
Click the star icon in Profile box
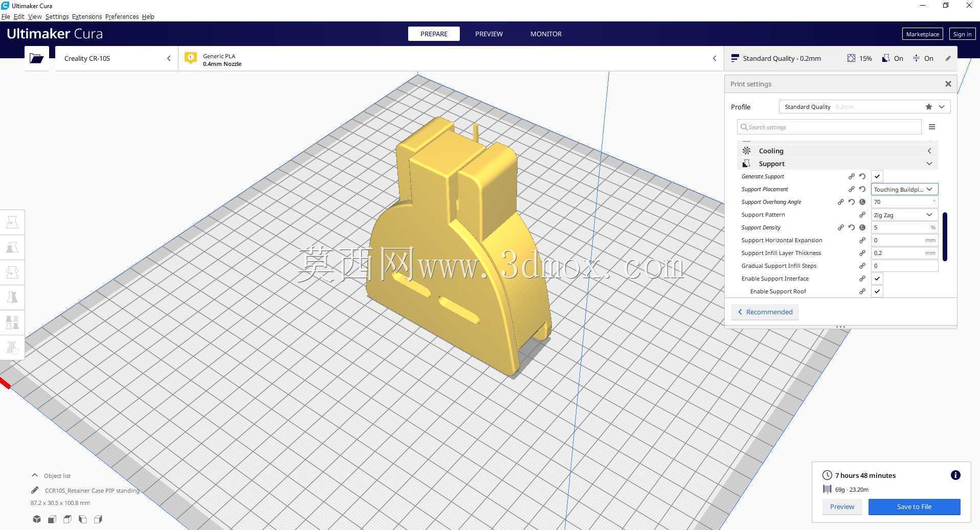pyautogui.click(x=928, y=107)
